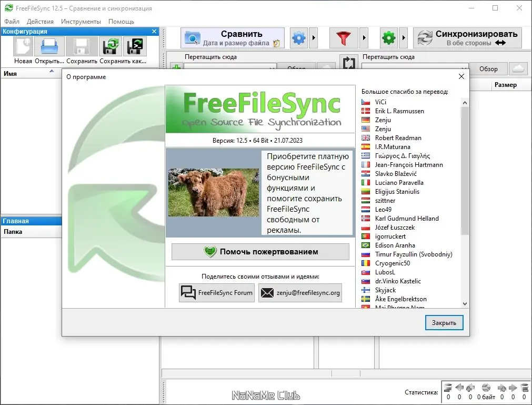Click the New configuration icon
The width and height of the screenshot is (532, 405).
click(23, 46)
